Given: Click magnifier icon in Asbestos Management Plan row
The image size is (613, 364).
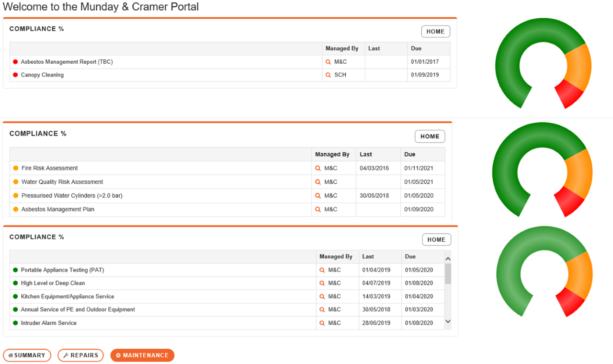Looking at the screenshot, I should (x=318, y=209).
